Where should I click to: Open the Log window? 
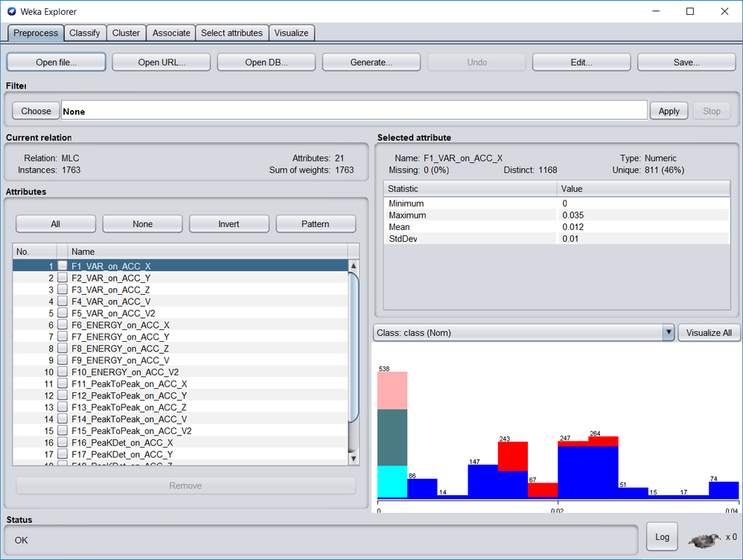coord(662,537)
